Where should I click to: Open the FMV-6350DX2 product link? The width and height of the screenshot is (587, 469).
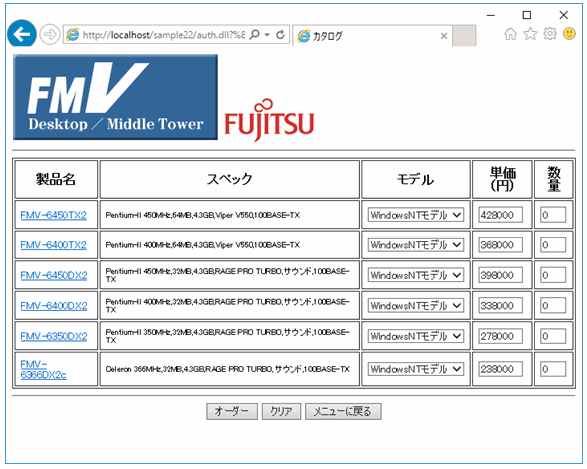coord(54,336)
